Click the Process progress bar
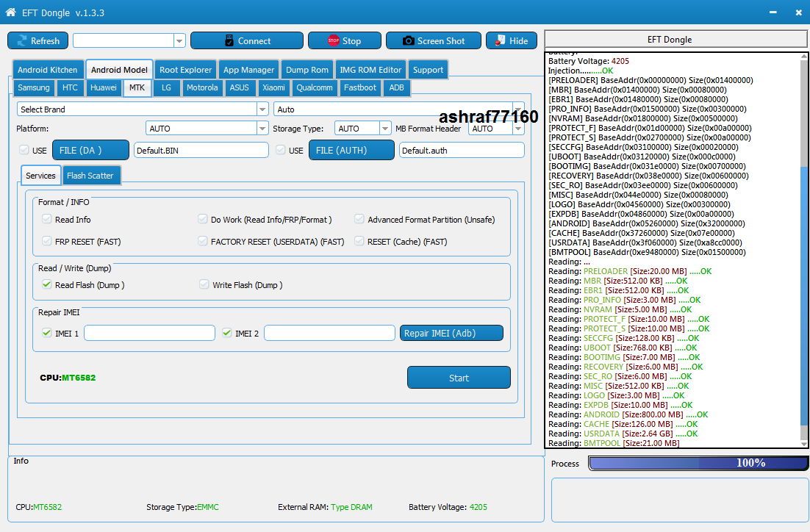 click(698, 463)
